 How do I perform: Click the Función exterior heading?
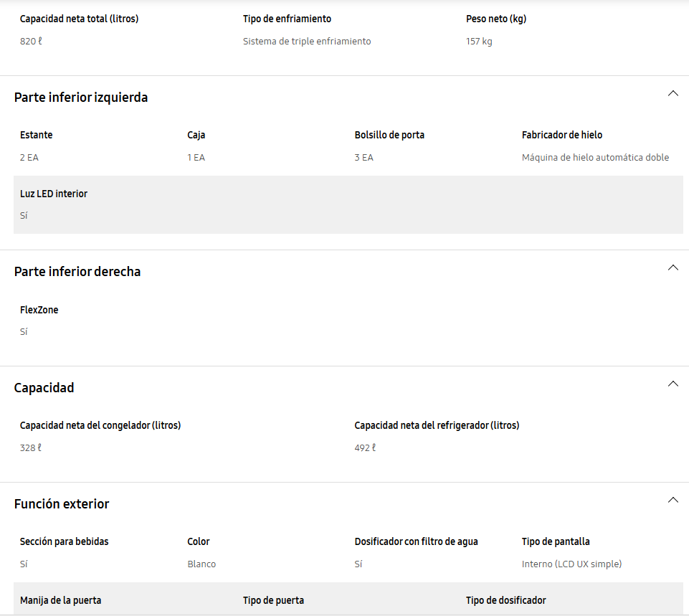point(62,504)
